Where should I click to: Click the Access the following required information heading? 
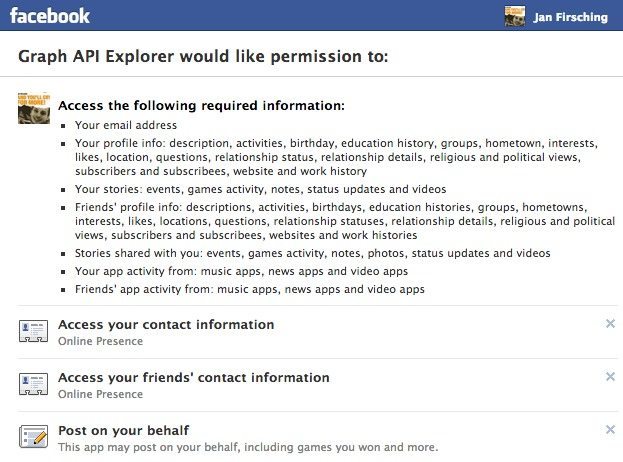click(201, 106)
